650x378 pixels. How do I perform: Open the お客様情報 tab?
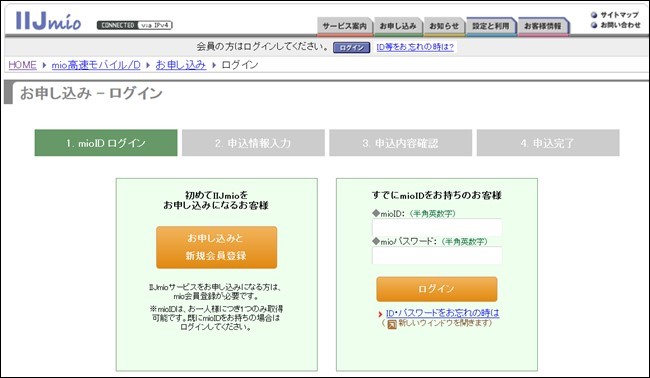click(543, 26)
